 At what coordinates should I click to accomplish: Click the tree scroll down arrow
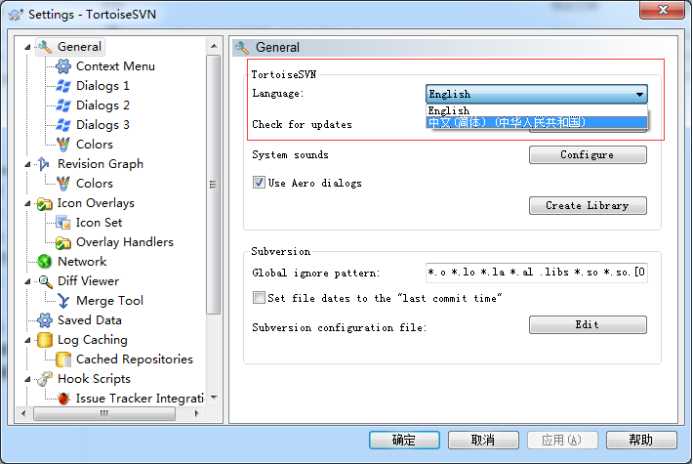[x=213, y=397]
